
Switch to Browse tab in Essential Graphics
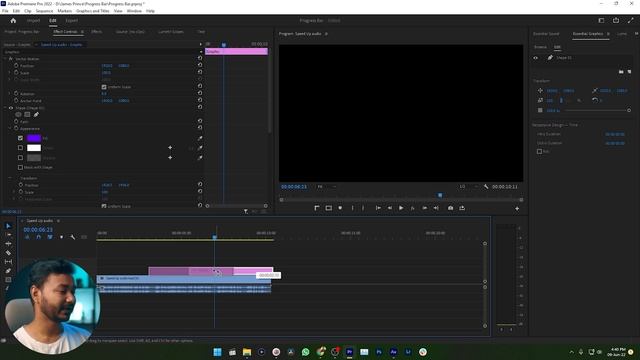click(x=540, y=47)
